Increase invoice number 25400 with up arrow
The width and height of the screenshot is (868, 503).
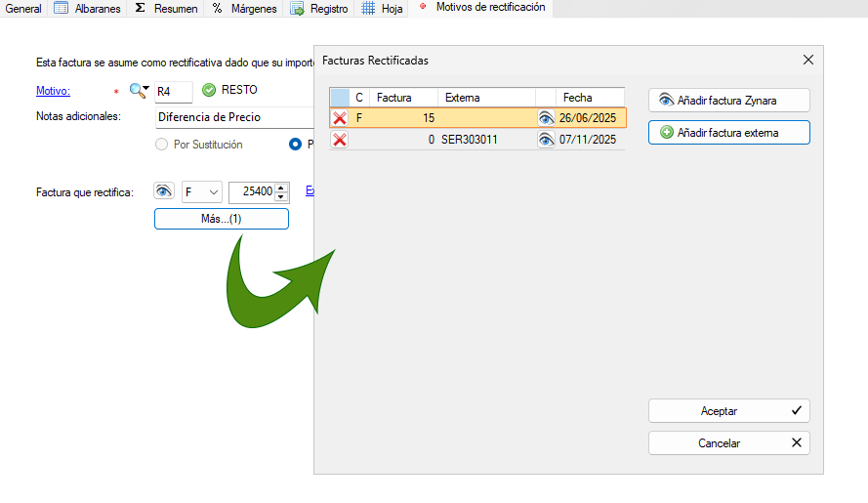281,189
